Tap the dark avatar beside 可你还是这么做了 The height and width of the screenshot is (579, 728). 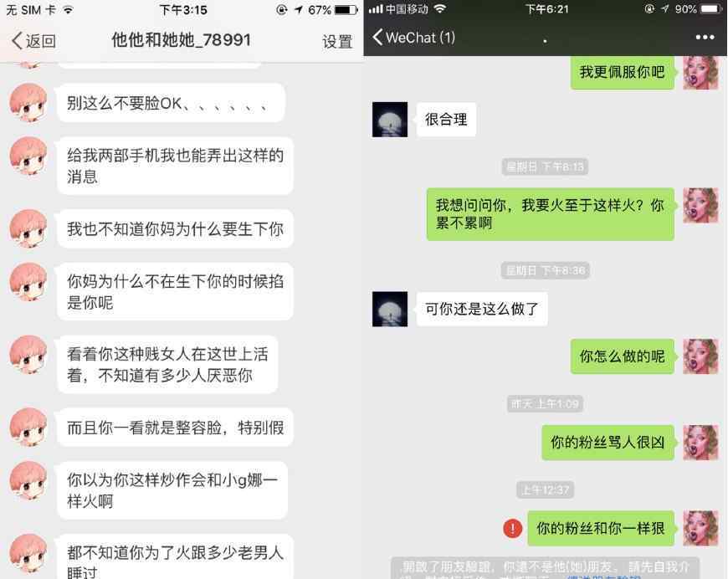(x=390, y=310)
